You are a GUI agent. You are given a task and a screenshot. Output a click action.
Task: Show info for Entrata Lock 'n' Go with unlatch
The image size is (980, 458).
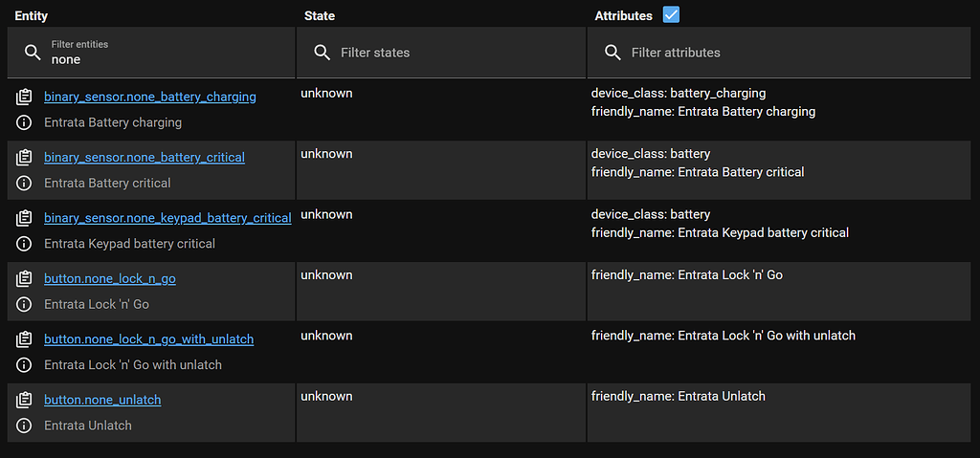[x=25, y=364]
